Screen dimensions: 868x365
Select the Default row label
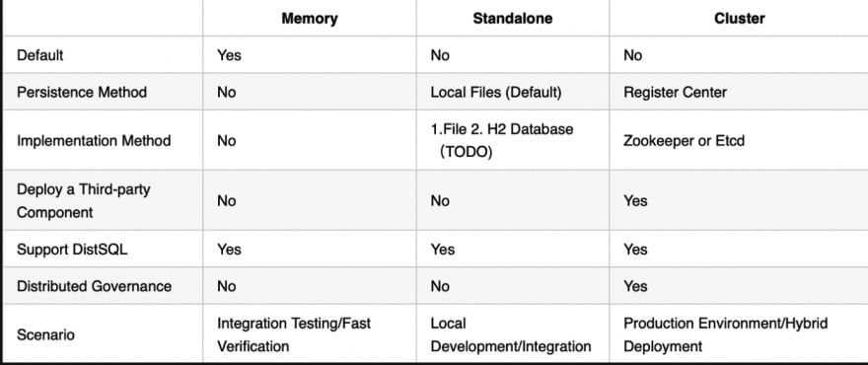coord(39,55)
